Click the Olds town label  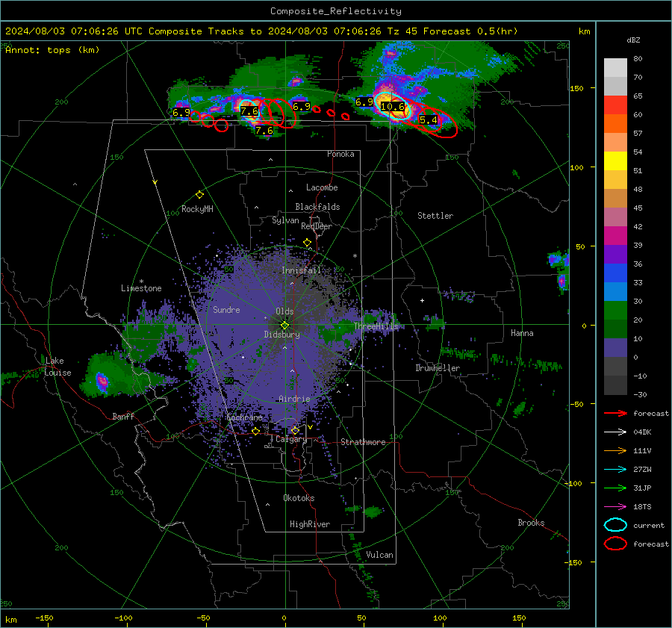click(284, 311)
